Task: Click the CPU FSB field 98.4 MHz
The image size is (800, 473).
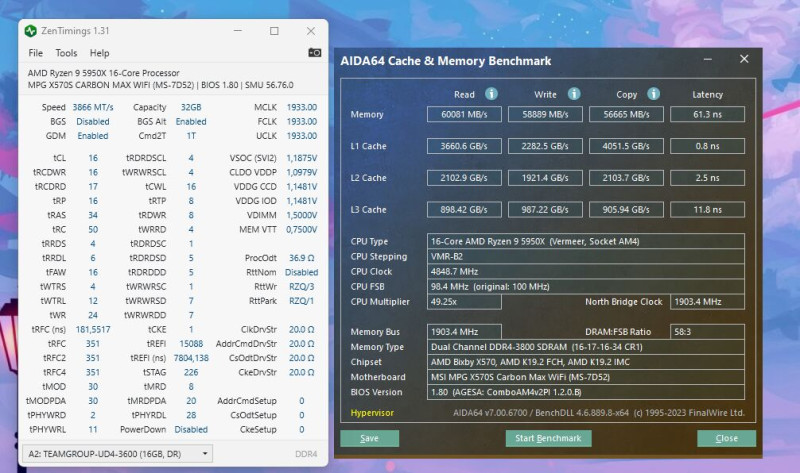Action: coord(586,286)
